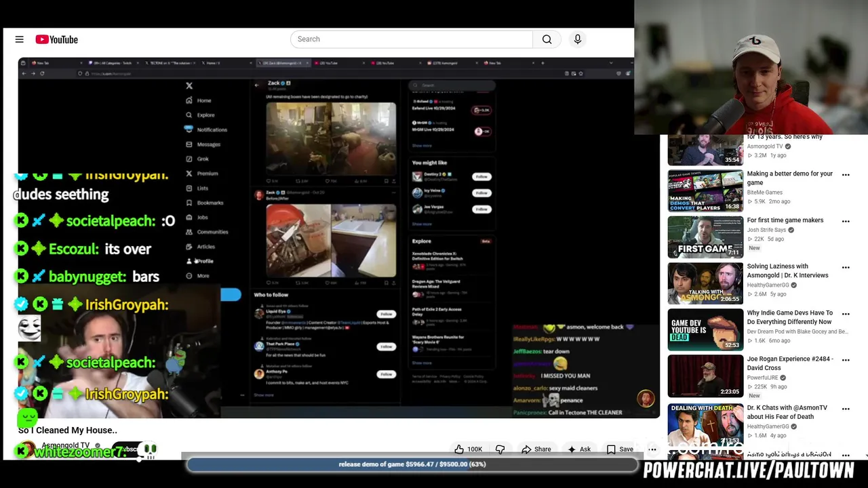Click Profile in the X sidebar
The height and width of the screenshot is (488, 868).
click(x=200, y=261)
